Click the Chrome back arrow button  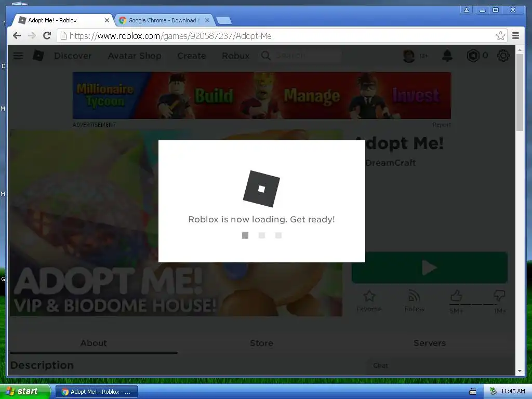point(17,36)
